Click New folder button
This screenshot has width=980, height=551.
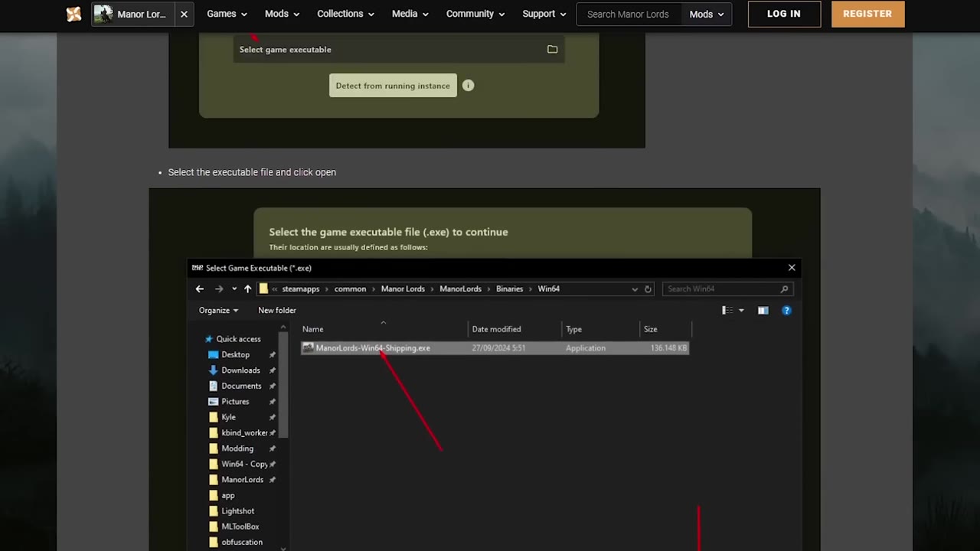click(276, 310)
